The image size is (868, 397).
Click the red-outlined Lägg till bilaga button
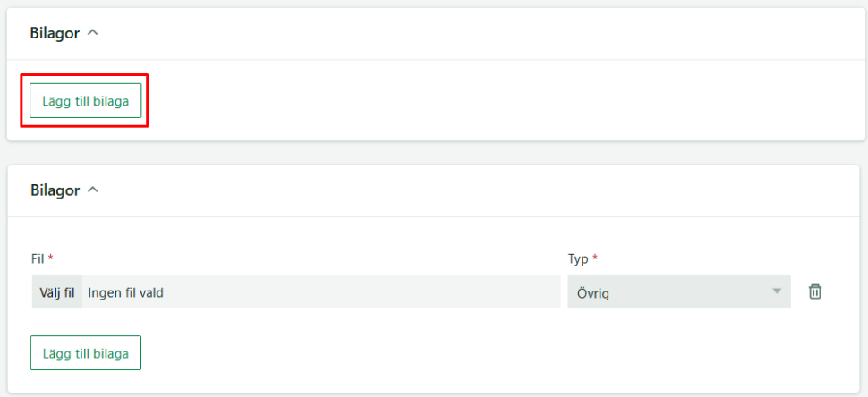pyautogui.click(x=85, y=101)
